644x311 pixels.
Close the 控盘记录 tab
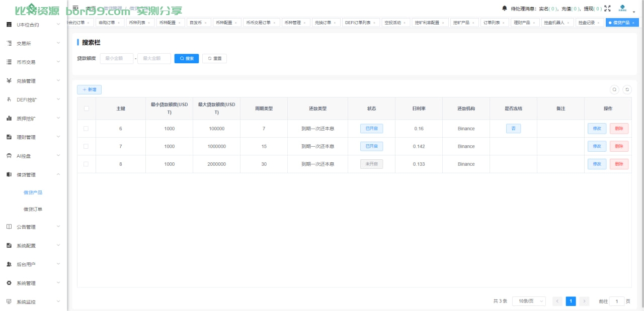tap(599, 23)
